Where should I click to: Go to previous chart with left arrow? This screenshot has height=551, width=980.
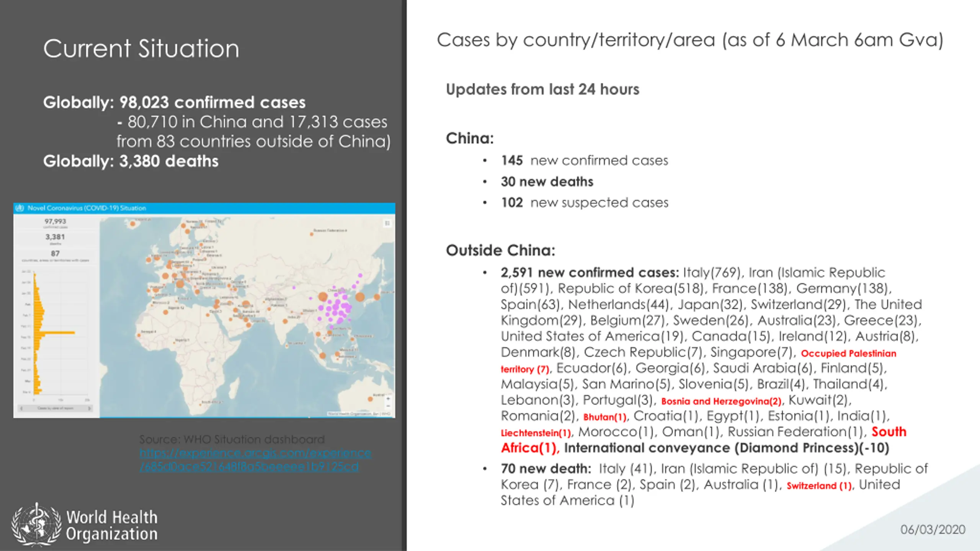(x=21, y=408)
